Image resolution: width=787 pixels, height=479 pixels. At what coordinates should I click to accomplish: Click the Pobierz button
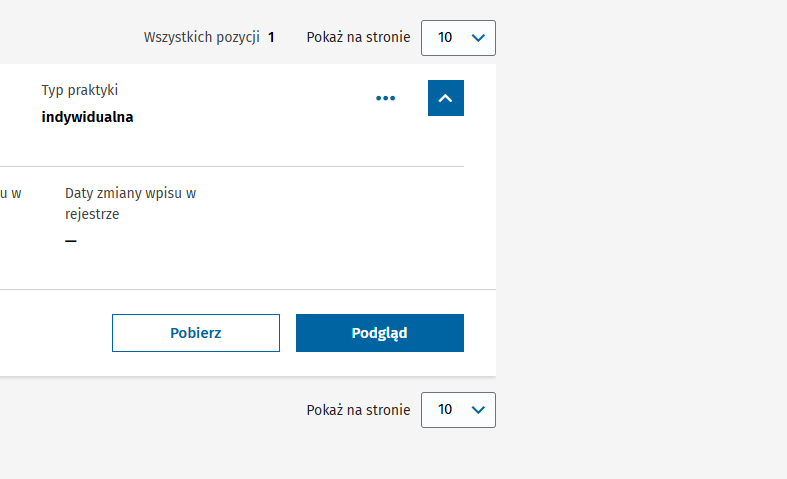pos(196,333)
